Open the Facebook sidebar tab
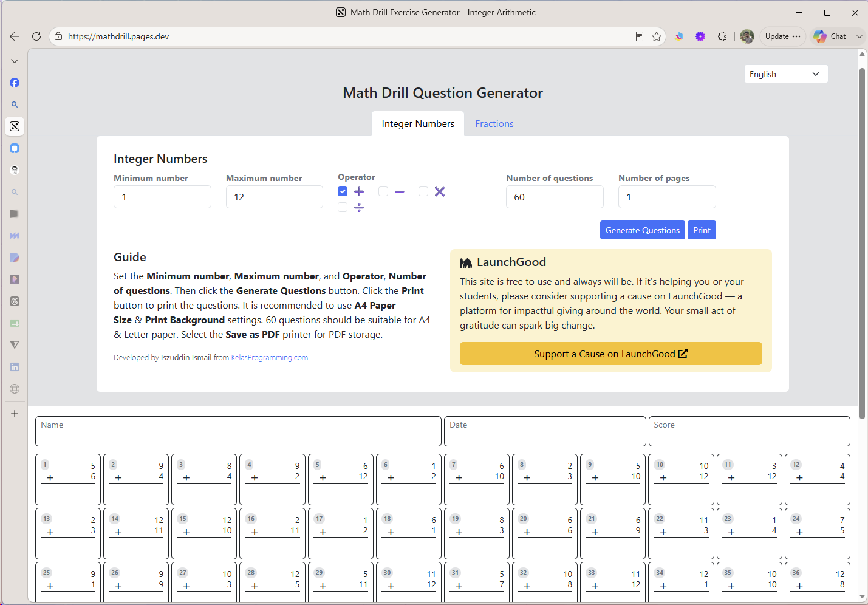 pyautogui.click(x=15, y=83)
